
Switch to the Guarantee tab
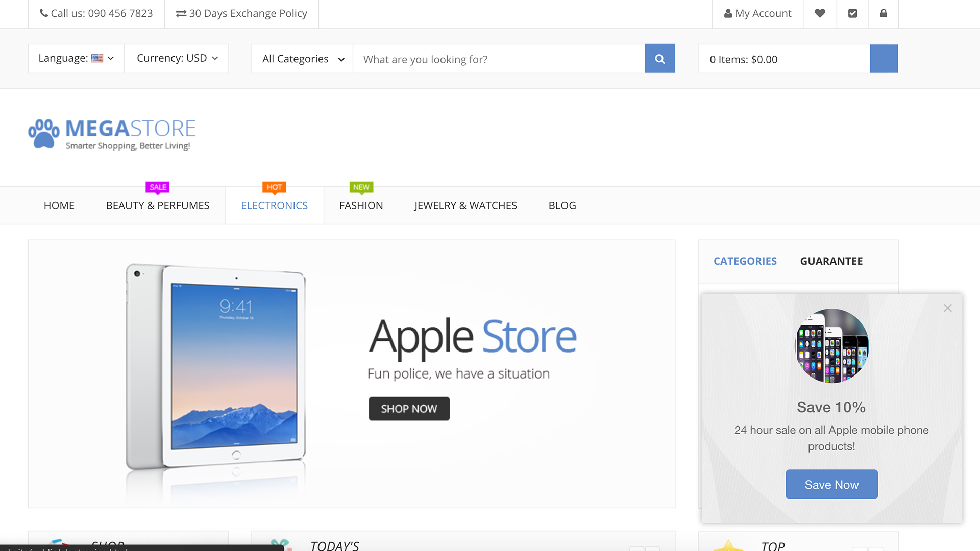pos(831,261)
